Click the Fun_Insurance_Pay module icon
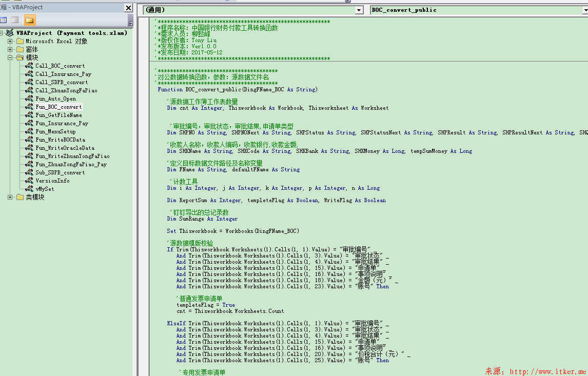Image resolution: width=588 pixels, height=376 pixels. tap(29, 123)
